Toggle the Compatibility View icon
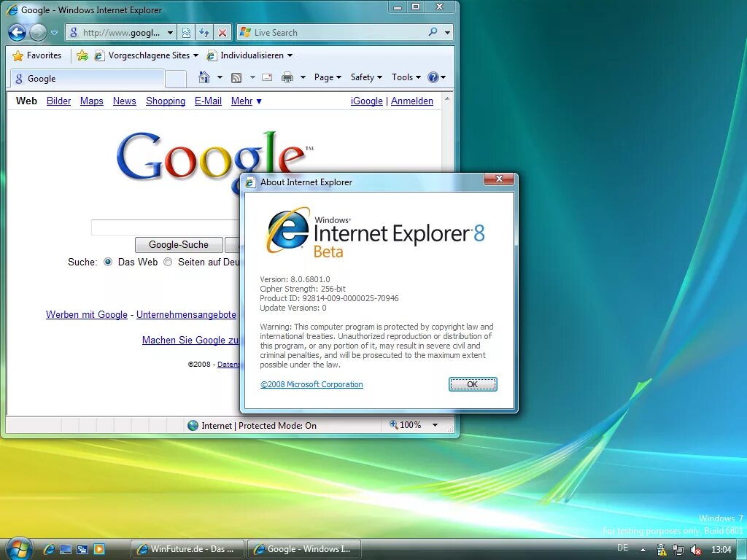747x560 pixels. coord(186,32)
